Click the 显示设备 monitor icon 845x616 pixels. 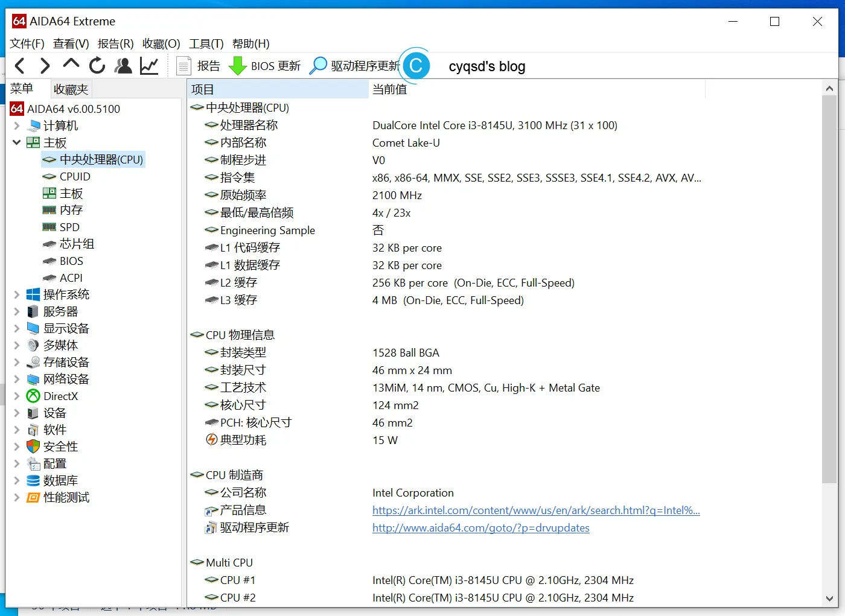[33, 328]
